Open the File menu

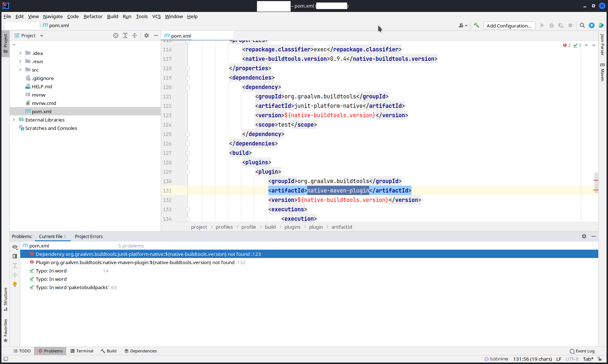pos(7,16)
